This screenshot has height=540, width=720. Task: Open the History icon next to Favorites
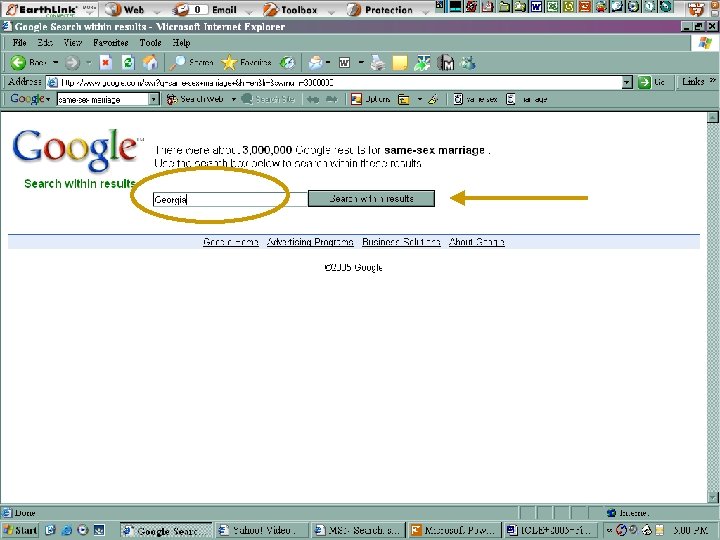287,62
